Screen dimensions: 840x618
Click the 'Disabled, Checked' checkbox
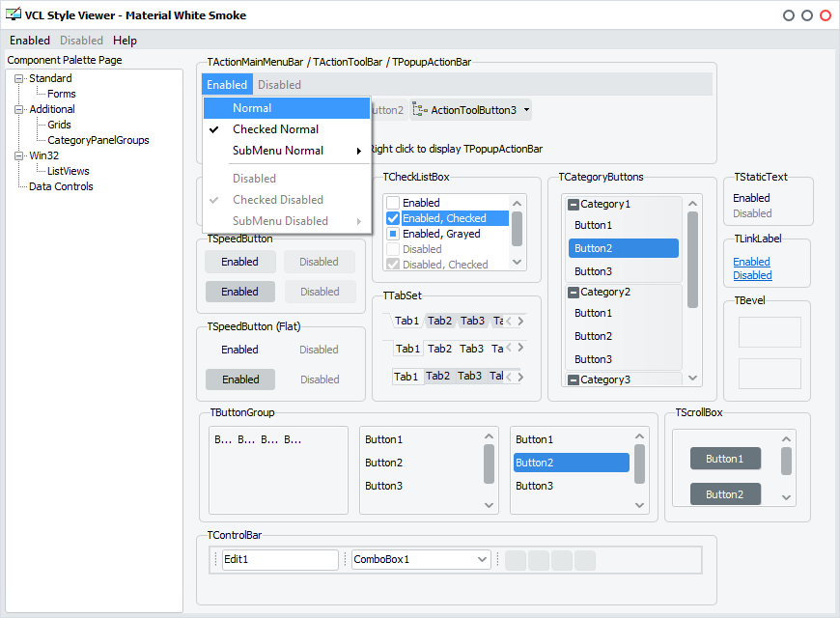point(393,265)
